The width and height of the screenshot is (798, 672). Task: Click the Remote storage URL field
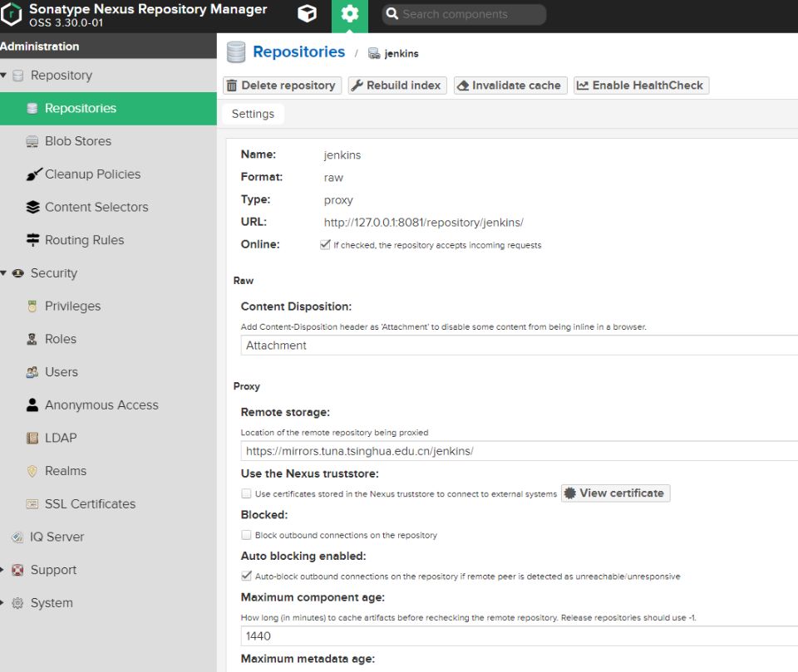pos(519,451)
